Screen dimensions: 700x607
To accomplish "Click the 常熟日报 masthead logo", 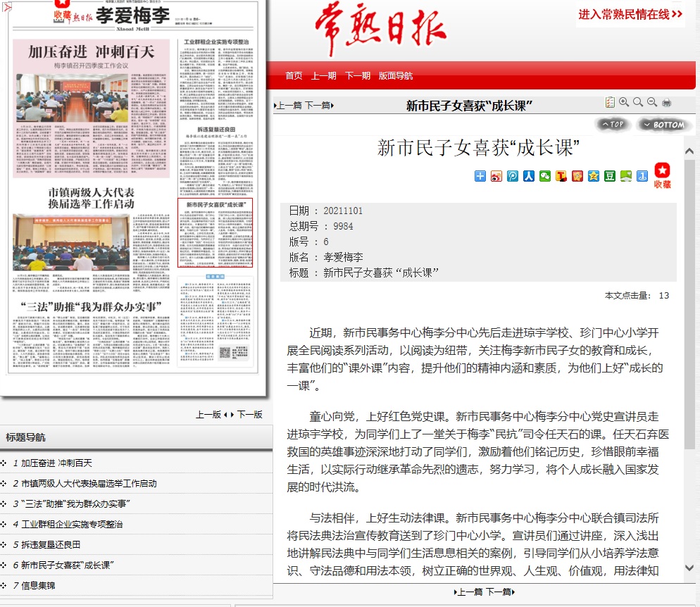I will coord(380,30).
